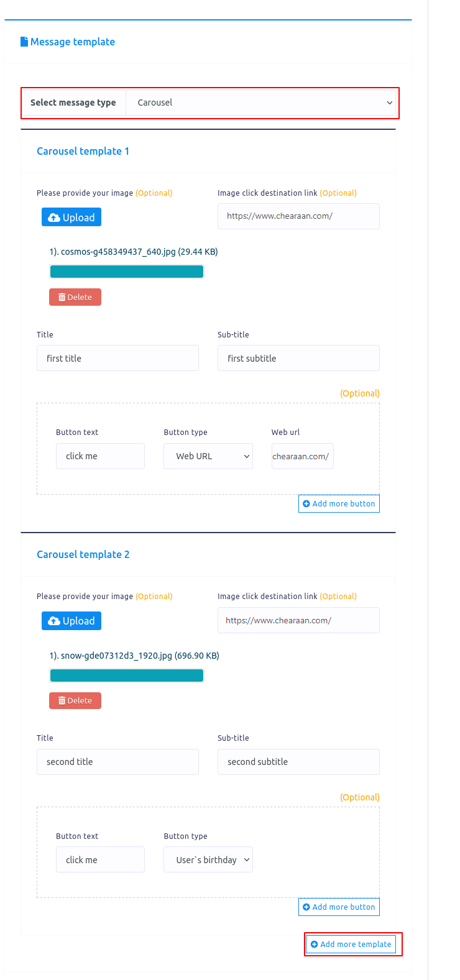The image size is (460, 980).
Task: Click the Button text field in template 2
Action: (x=100, y=860)
